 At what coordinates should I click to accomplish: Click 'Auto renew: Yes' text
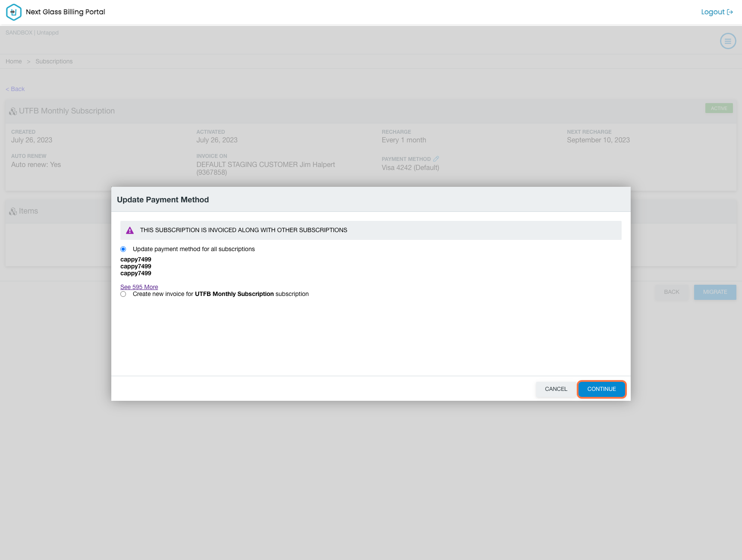coord(36,165)
